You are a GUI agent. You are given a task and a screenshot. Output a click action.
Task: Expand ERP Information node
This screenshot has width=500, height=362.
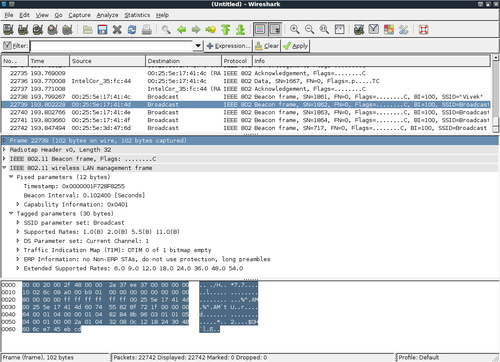pos(18,259)
